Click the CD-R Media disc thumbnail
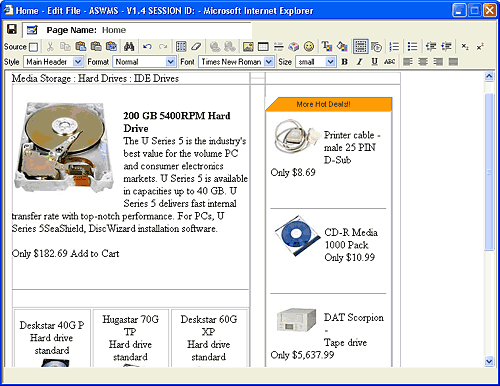The height and width of the screenshot is (386, 500). pos(297,235)
